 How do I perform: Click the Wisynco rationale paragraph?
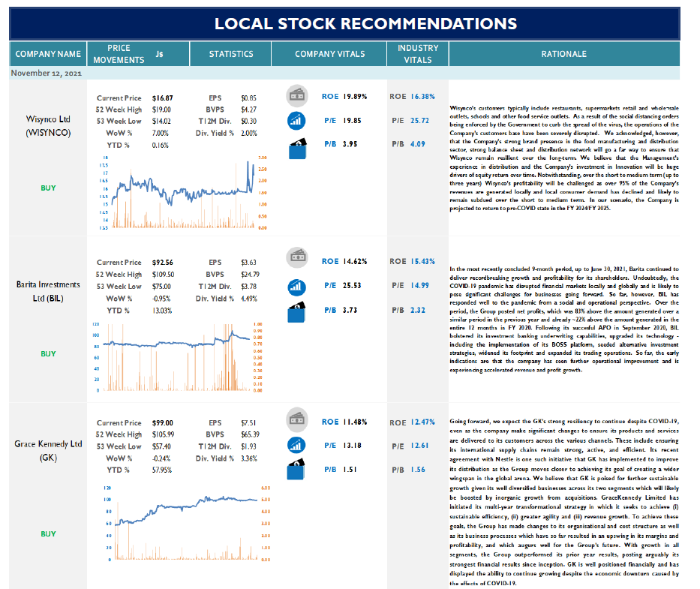tap(564, 158)
